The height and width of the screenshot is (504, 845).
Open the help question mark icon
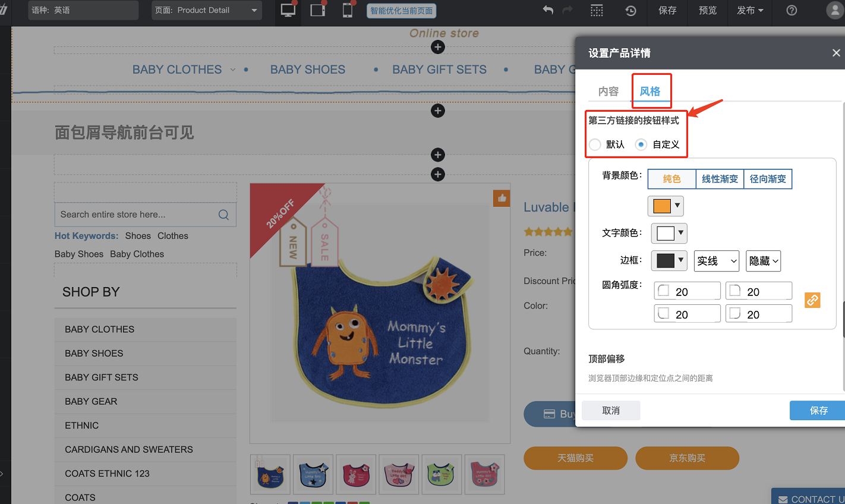tap(792, 11)
